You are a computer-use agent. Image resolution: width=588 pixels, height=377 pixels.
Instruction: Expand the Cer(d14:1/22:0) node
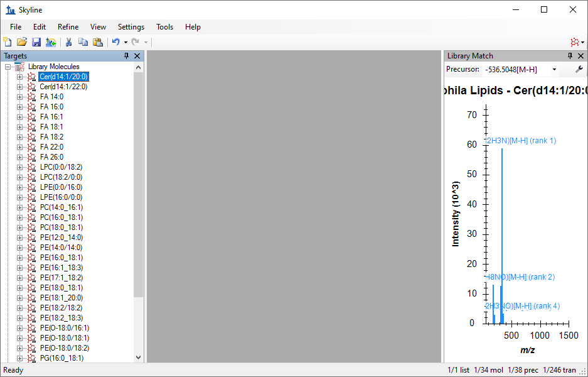19,87
